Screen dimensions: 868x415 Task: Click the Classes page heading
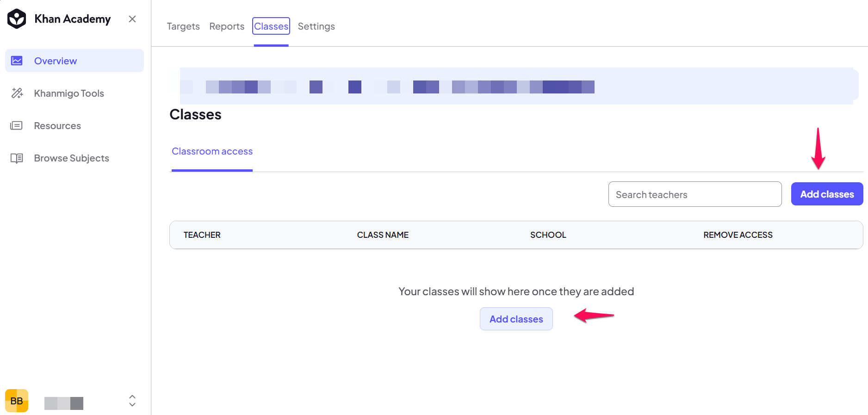[196, 114]
